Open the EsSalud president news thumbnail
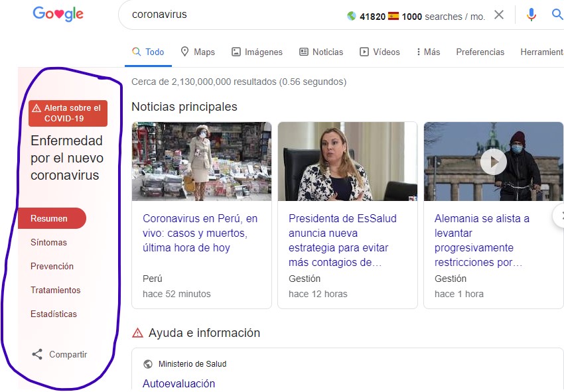 (348, 161)
